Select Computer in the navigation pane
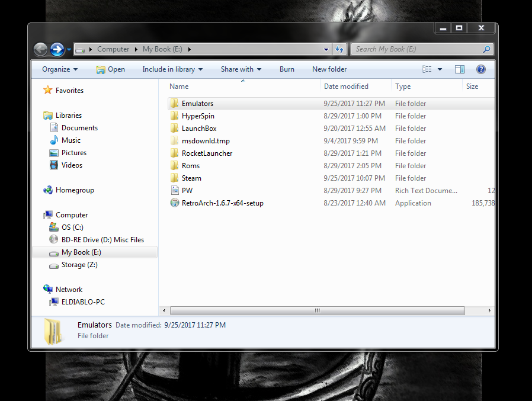 [72, 215]
